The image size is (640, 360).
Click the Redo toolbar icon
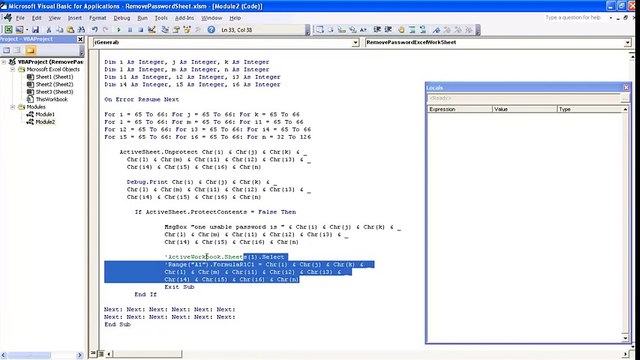[105, 29]
